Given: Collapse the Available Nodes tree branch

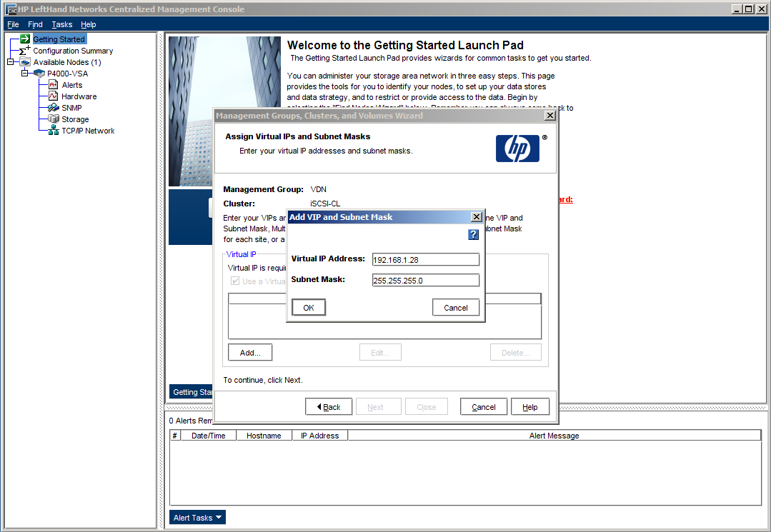Looking at the screenshot, I should [x=11, y=62].
